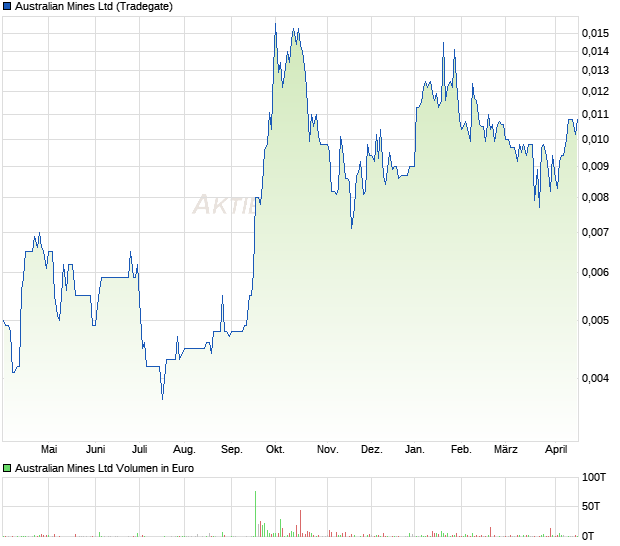Click the 'Australian Mines Ltd Volumen in Euro' label
The width and height of the screenshot is (620, 546).
click(104, 469)
